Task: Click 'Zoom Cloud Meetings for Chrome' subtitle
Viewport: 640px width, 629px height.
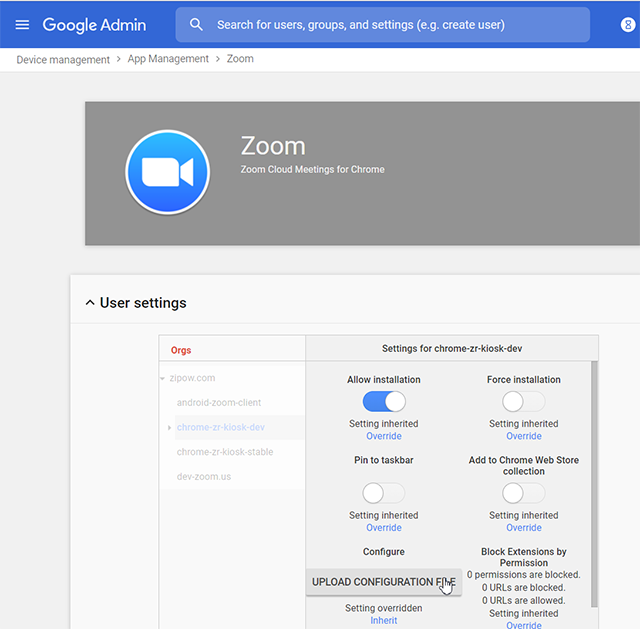Action: (x=312, y=169)
